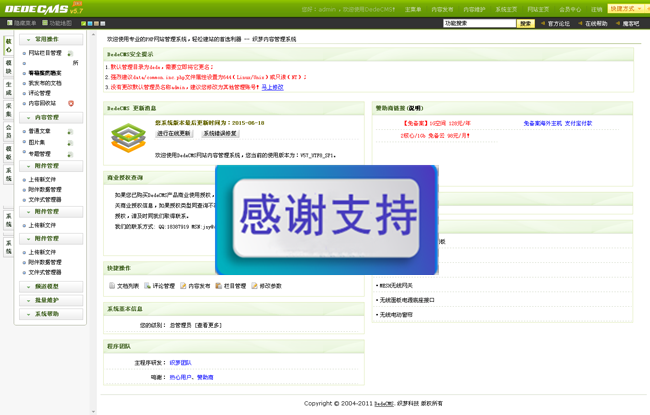The width and height of the screenshot is (650, 415).
Task: Click the 马上修改 link
Action: click(272, 87)
